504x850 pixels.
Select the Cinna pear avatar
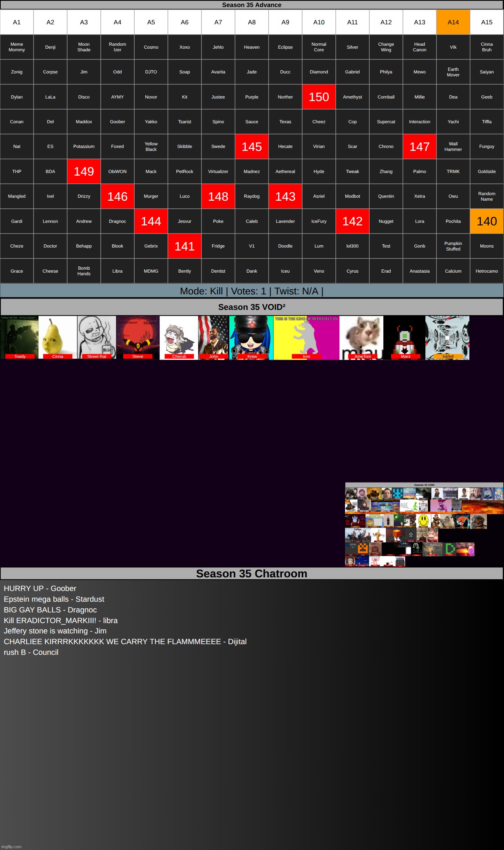pyautogui.click(x=58, y=337)
